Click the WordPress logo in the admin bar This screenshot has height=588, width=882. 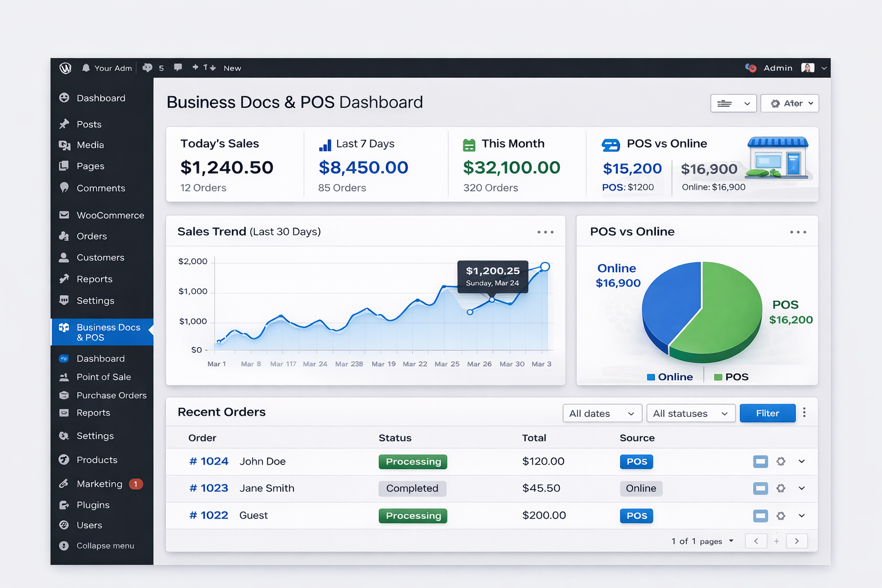(x=65, y=68)
